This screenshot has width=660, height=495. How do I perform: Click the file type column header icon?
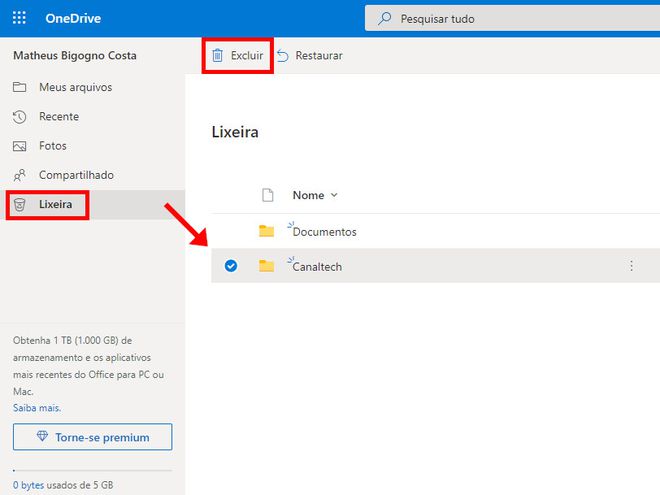tap(268, 195)
